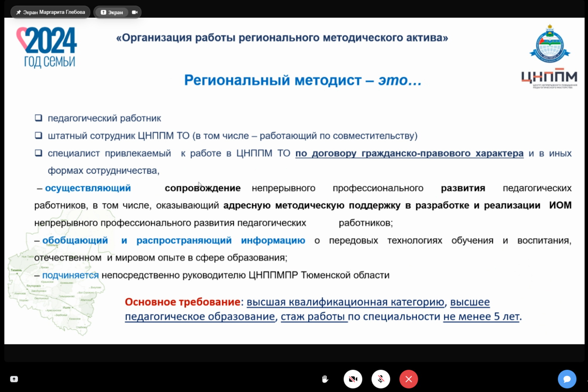Raise your hand with the hand icon
Image resolution: width=588 pixels, height=392 pixels.
tap(325, 379)
